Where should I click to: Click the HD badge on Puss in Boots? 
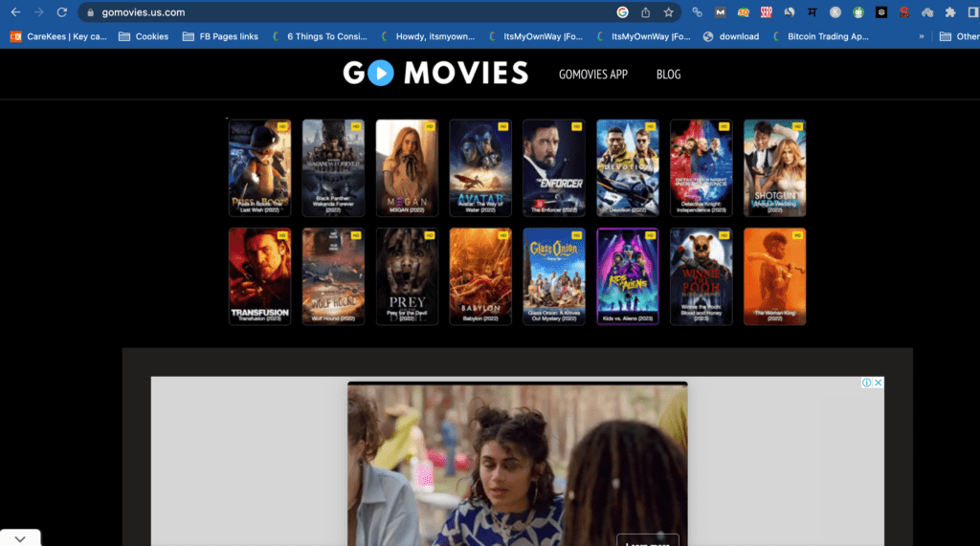(282, 126)
